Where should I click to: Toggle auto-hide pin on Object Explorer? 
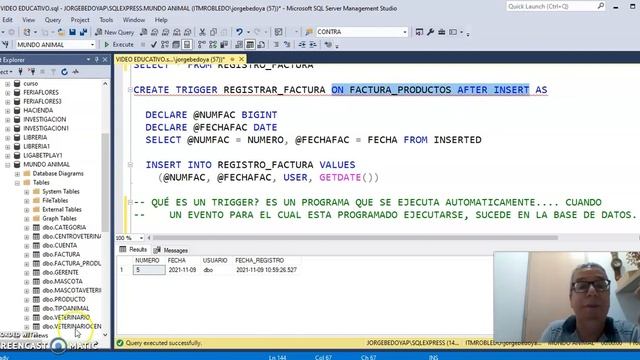click(97, 60)
